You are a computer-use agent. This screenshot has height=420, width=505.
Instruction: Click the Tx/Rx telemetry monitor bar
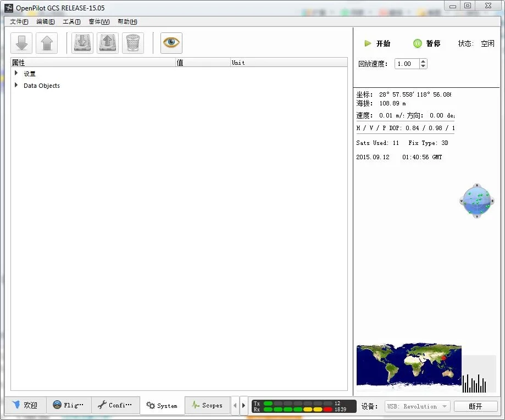tap(304, 406)
